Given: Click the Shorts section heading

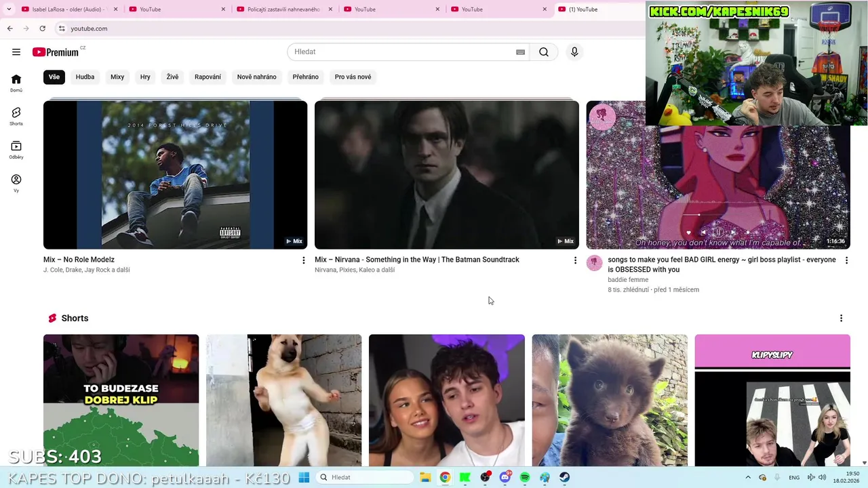Looking at the screenshot, I should click(75, 319).
